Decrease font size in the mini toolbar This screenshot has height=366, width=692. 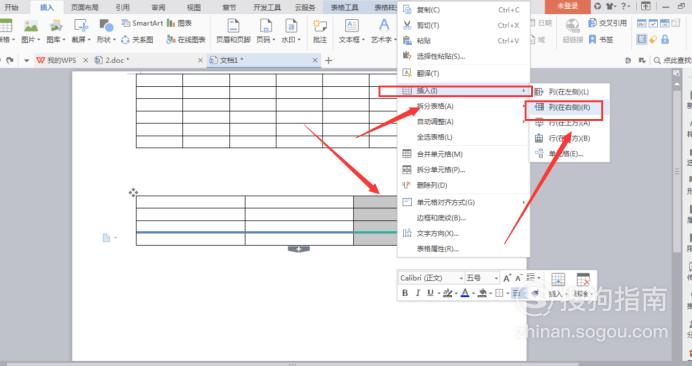(519, 278)
